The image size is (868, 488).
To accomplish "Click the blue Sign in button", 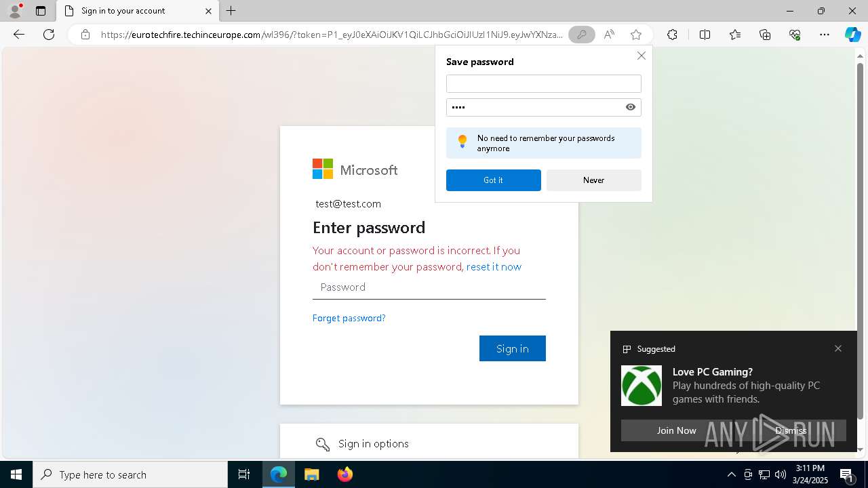I will (512, 348).
